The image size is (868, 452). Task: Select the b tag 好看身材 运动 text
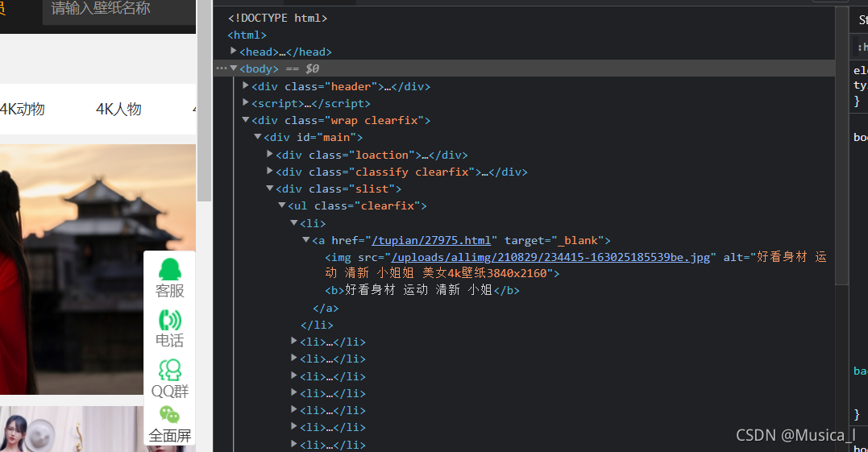418,290
